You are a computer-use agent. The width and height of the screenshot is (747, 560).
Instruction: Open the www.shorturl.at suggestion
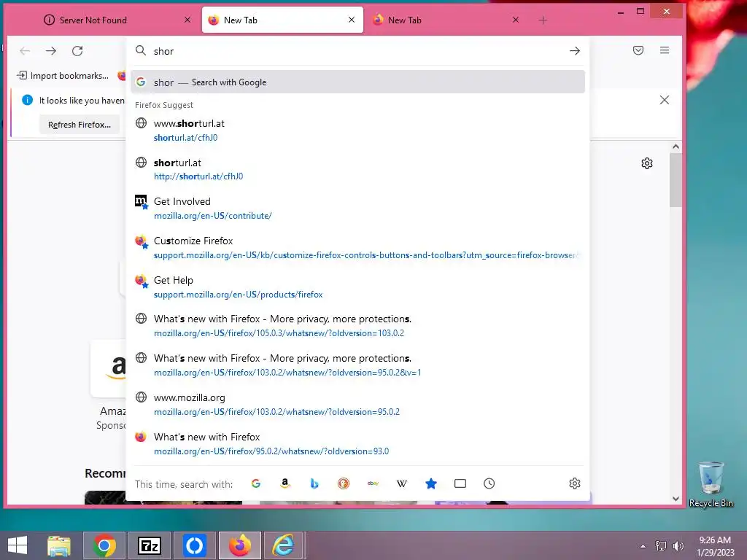pyautogui.click(x=357, y=130)
